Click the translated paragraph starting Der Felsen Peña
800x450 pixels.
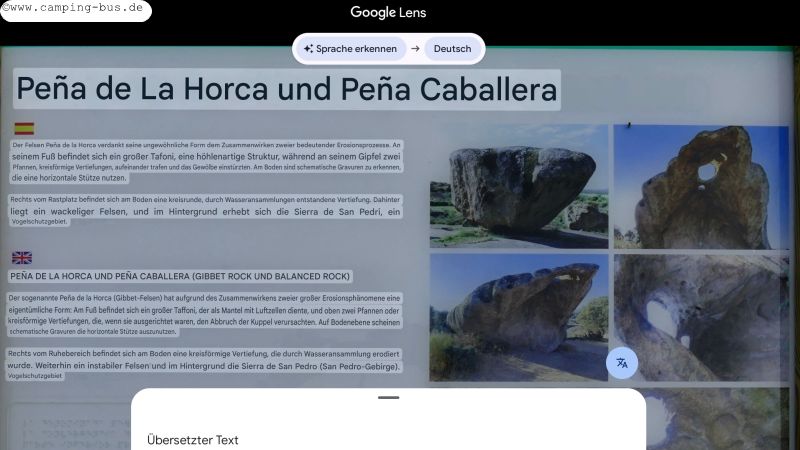tap(205, 162)
